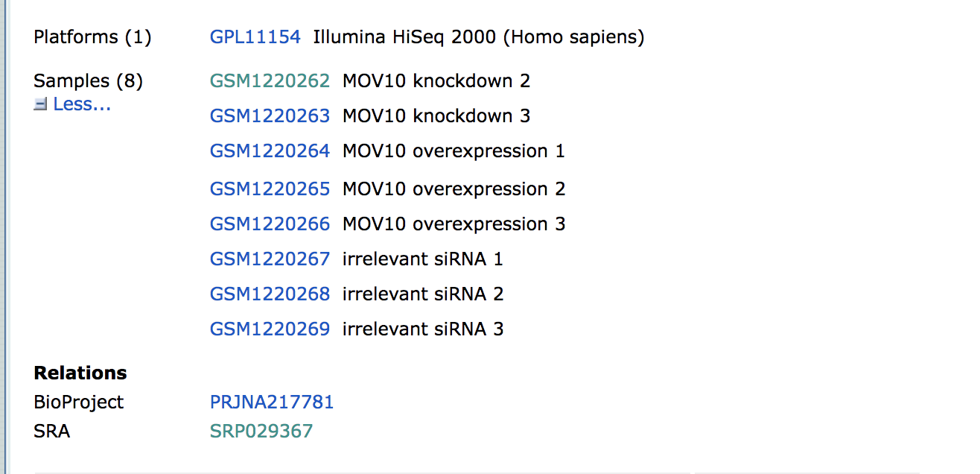Select the Platforms (1) label
The image size is (980, 474).
92,37
